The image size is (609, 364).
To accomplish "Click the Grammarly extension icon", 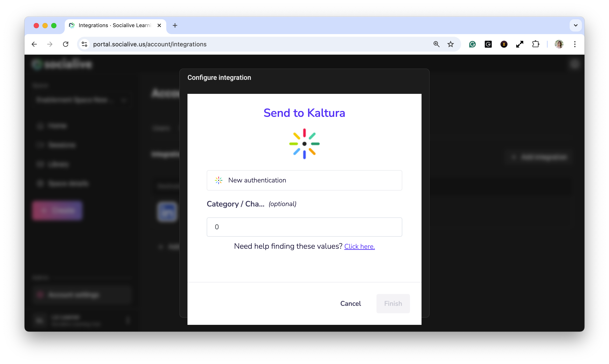I will click(472, 44).
